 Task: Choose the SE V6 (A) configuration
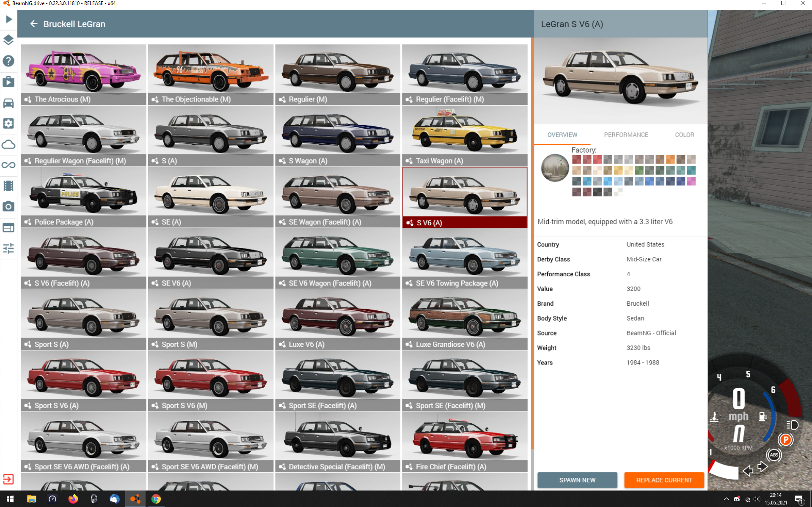point(211,258)
